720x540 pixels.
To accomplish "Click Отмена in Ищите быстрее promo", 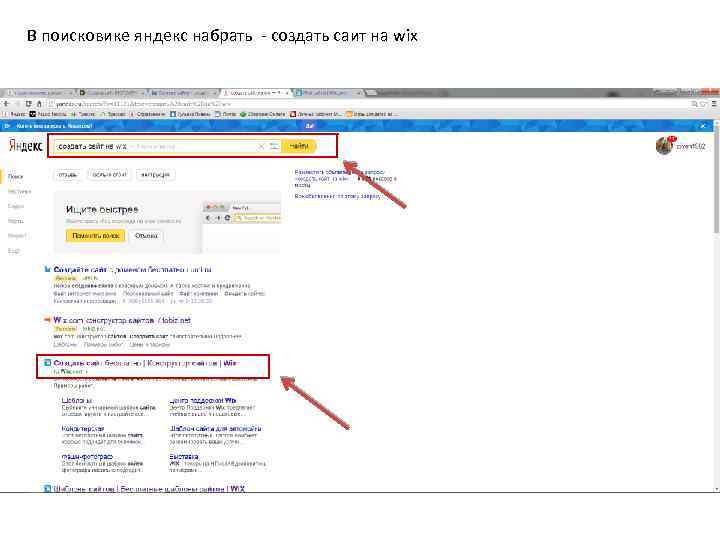I will (x=146, y=236).
